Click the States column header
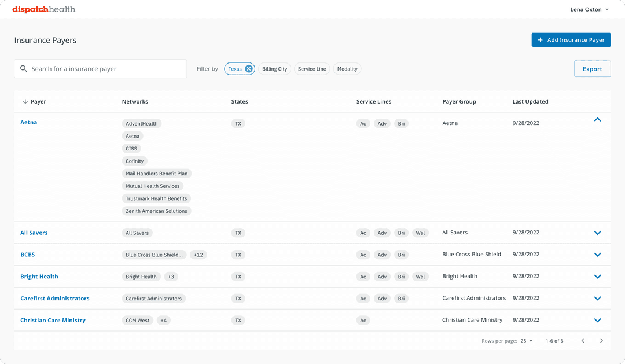The image size is (625, 364). [x=240, y=102]
